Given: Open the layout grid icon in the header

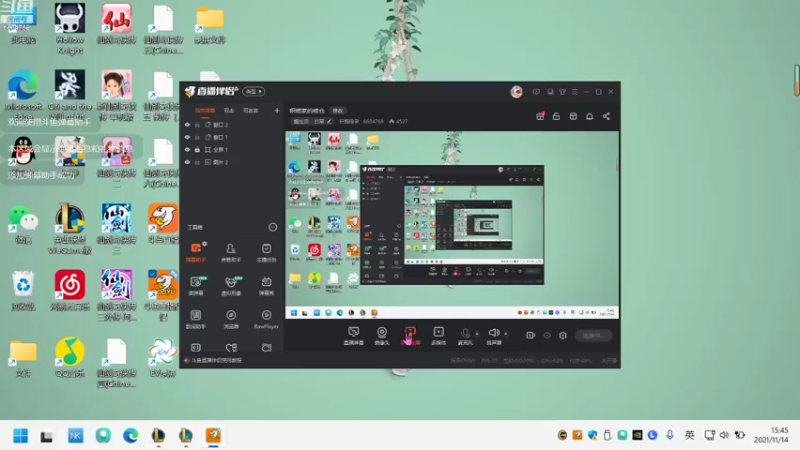Looking at the screenshot, I should pos(573,116).
